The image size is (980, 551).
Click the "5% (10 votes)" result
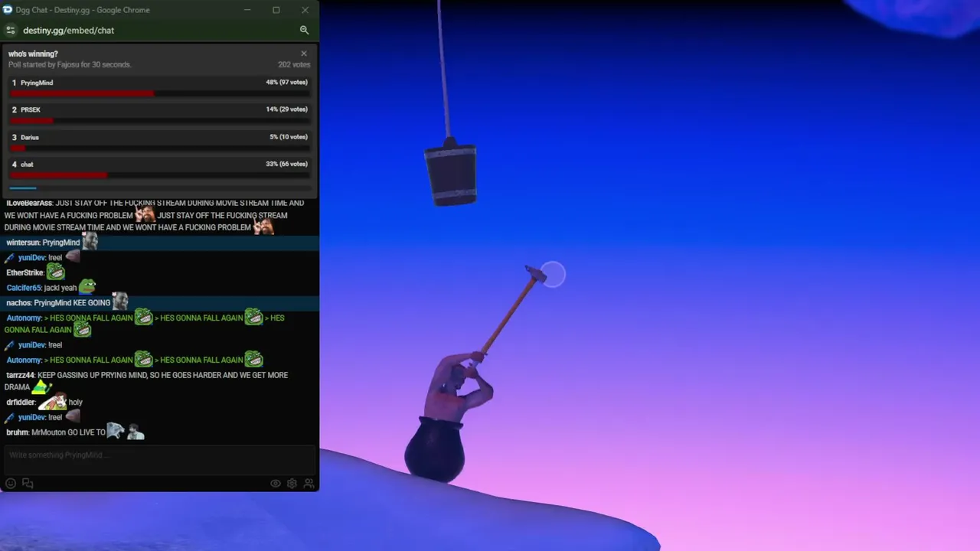point(289,137)
